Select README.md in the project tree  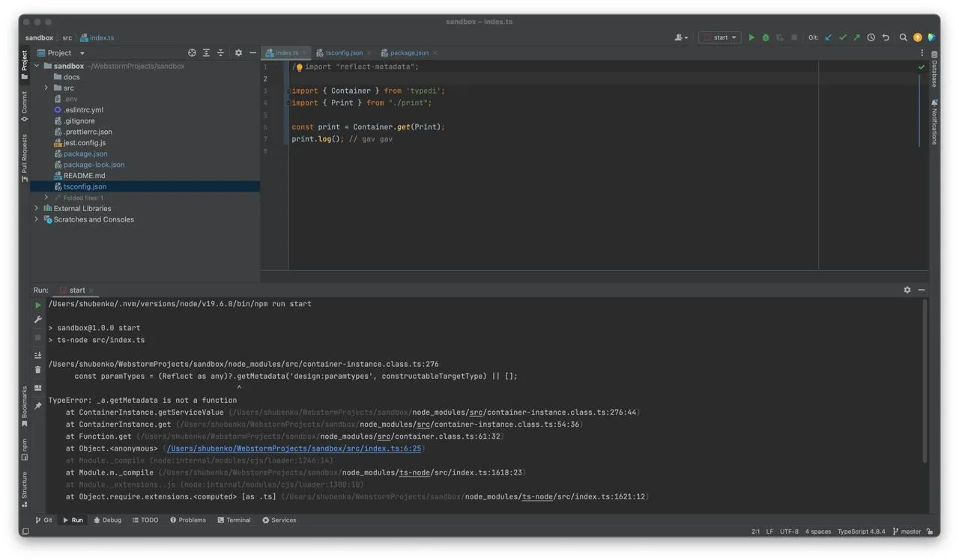click(x=84, y=176)
